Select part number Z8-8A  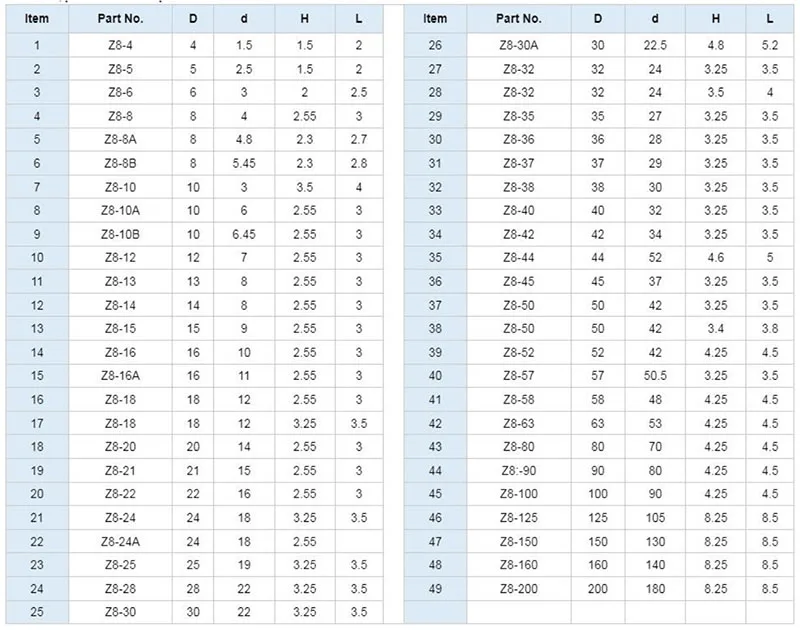119,140
